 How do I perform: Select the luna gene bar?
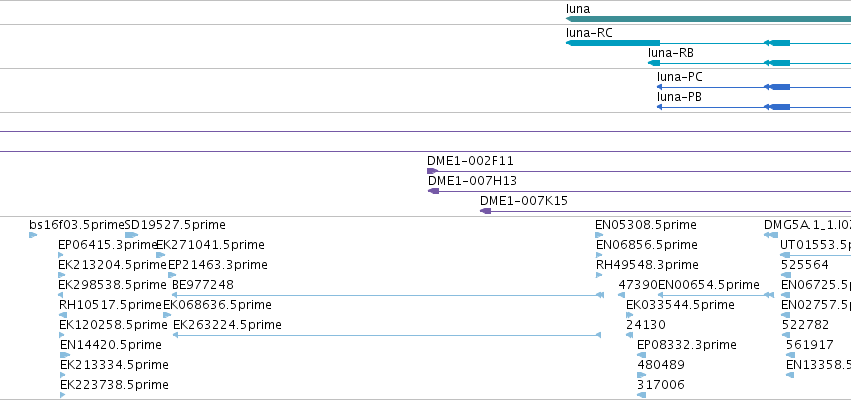click(x=708, y=19)
